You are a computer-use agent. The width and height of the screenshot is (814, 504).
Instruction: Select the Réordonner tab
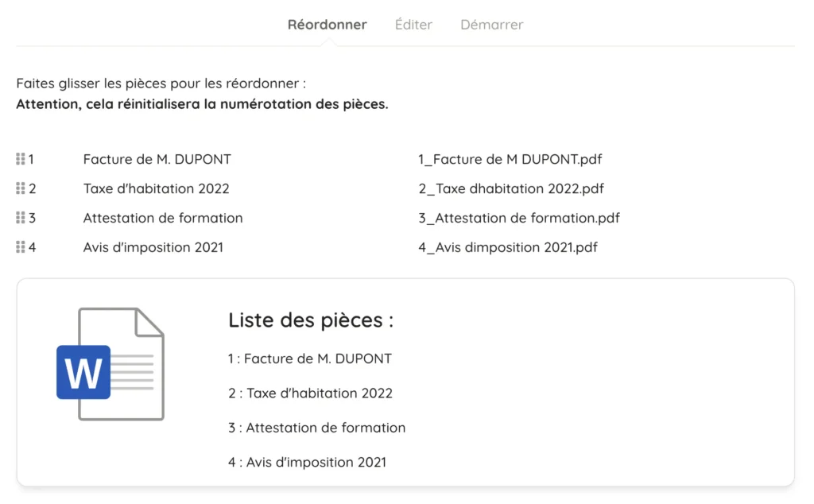[327, 25]
